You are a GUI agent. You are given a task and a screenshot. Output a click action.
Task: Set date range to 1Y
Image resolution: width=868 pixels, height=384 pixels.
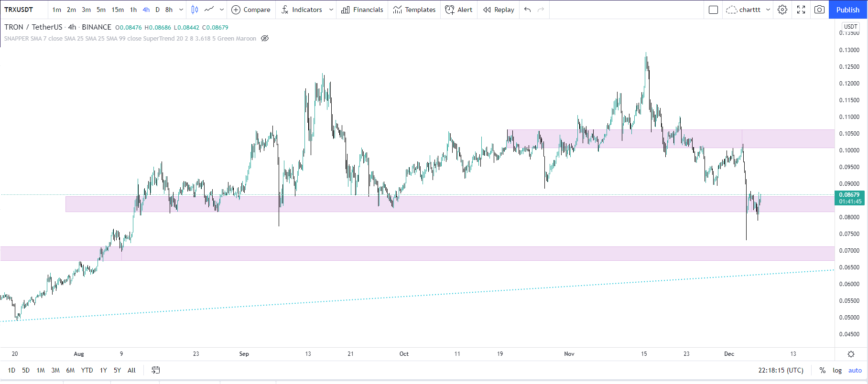click(103, 370)
